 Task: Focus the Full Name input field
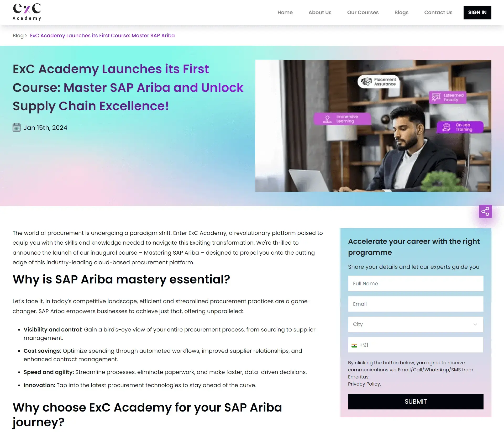(x=416, y=283)
